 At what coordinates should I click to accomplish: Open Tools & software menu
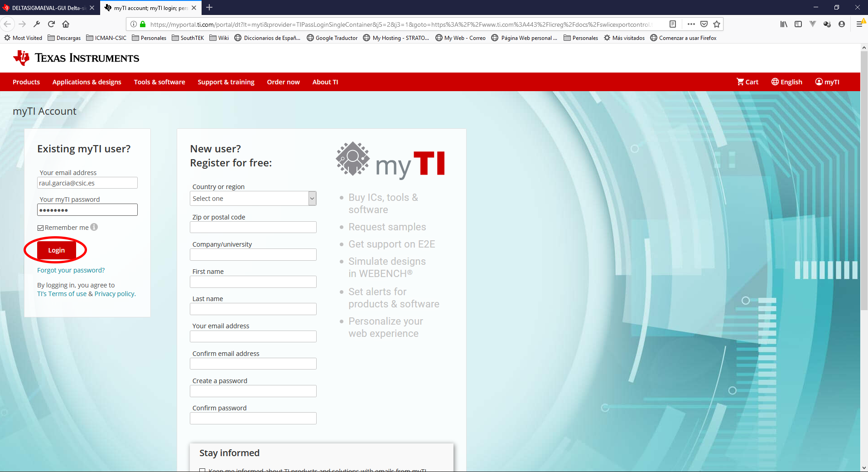click(x=159, y=82)
